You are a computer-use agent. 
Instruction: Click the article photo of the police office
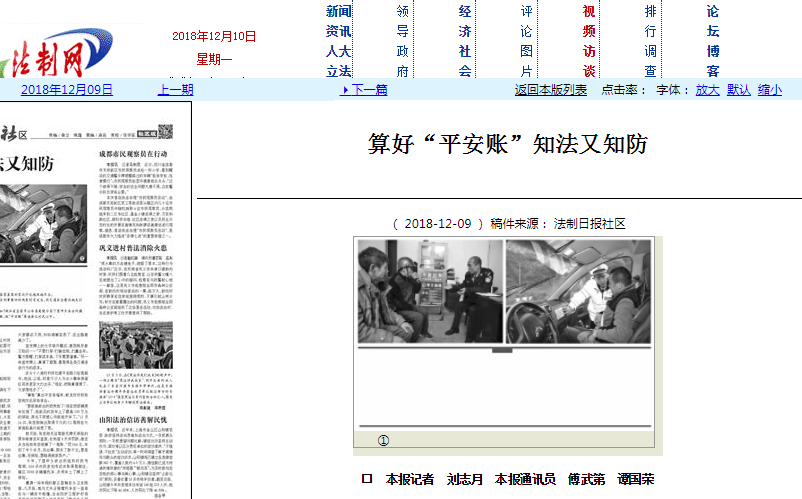coord(428,292)
